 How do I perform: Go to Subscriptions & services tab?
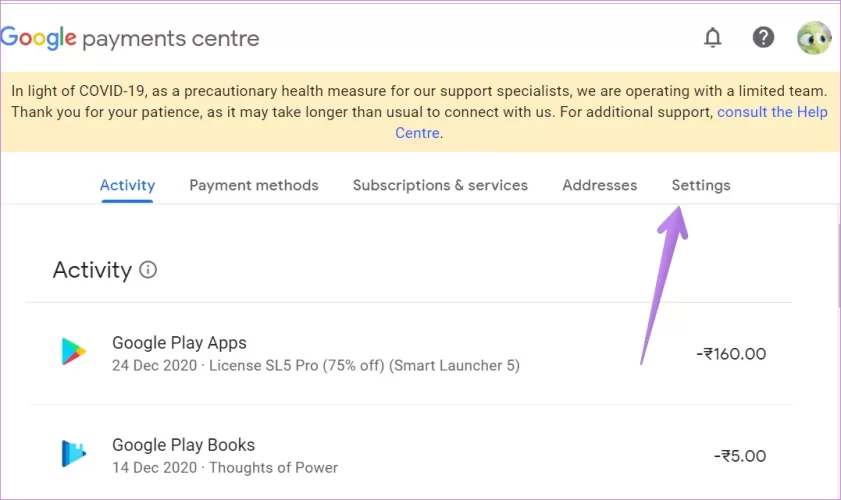coord(440,185)
